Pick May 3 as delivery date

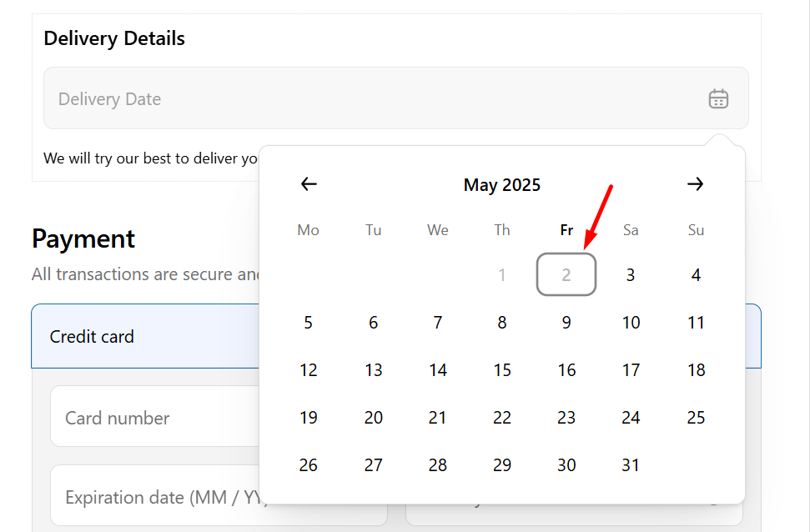coord(631,275)
